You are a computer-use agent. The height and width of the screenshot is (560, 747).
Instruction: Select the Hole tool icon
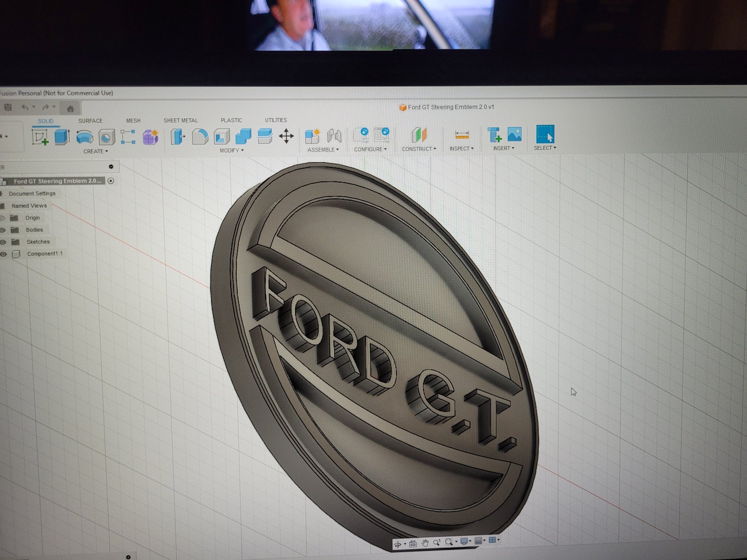[x=106, y=137]
